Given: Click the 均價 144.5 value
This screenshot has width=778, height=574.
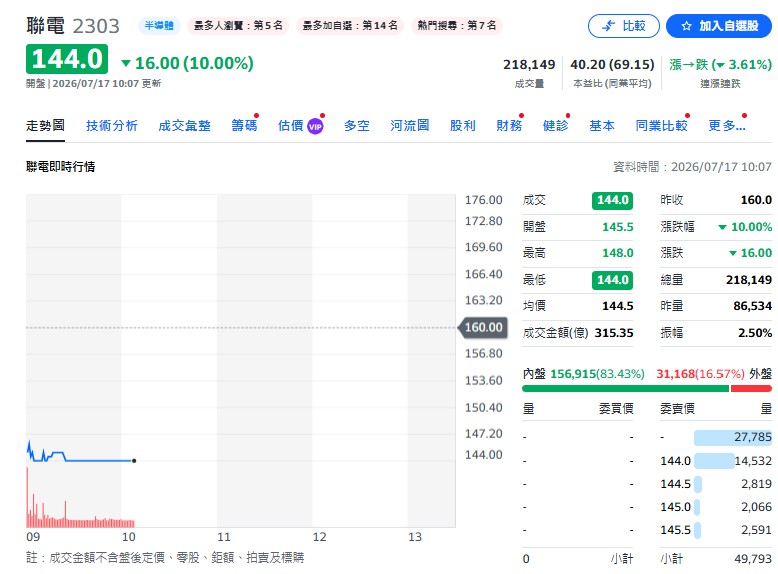Looking at the screenshot, I should tap(618, 306).
